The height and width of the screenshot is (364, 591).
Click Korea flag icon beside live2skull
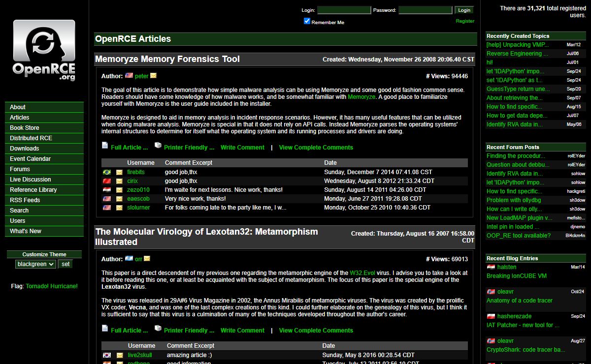(x=107, y=356)
